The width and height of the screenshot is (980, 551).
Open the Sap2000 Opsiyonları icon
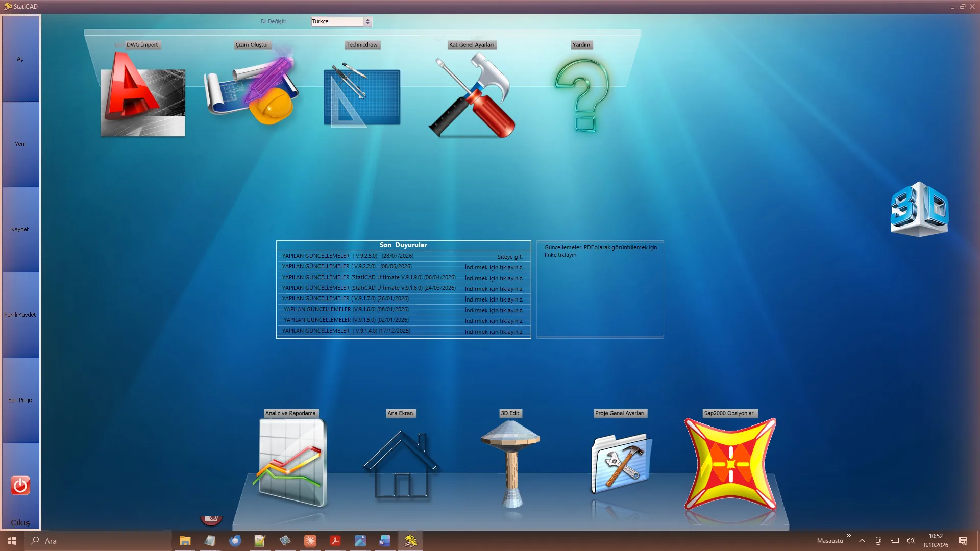[730, 464]
